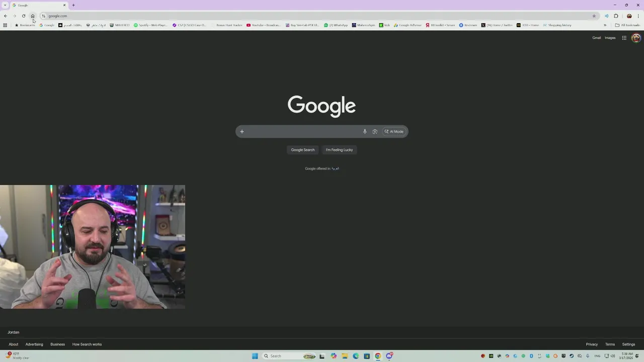The width and height of the screenshot is (644, 362).
Task: Switch to AI Mode in search box
Action: (394, 132)
